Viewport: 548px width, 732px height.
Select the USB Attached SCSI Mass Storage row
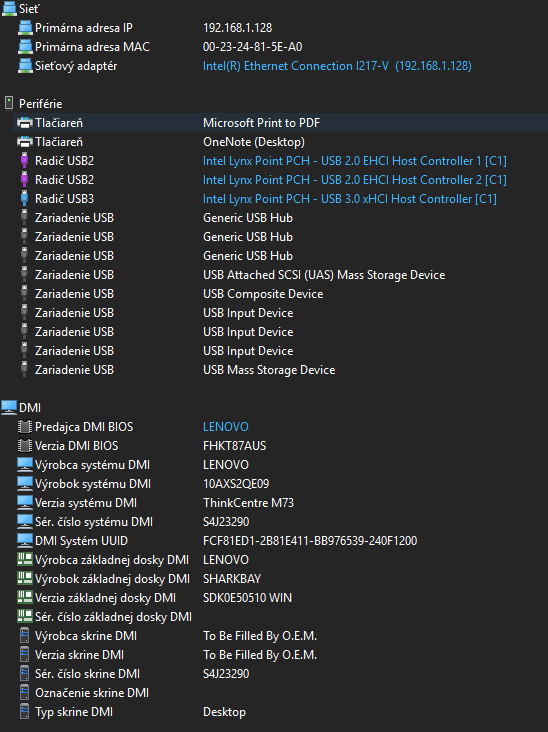(x=274, y=275)
